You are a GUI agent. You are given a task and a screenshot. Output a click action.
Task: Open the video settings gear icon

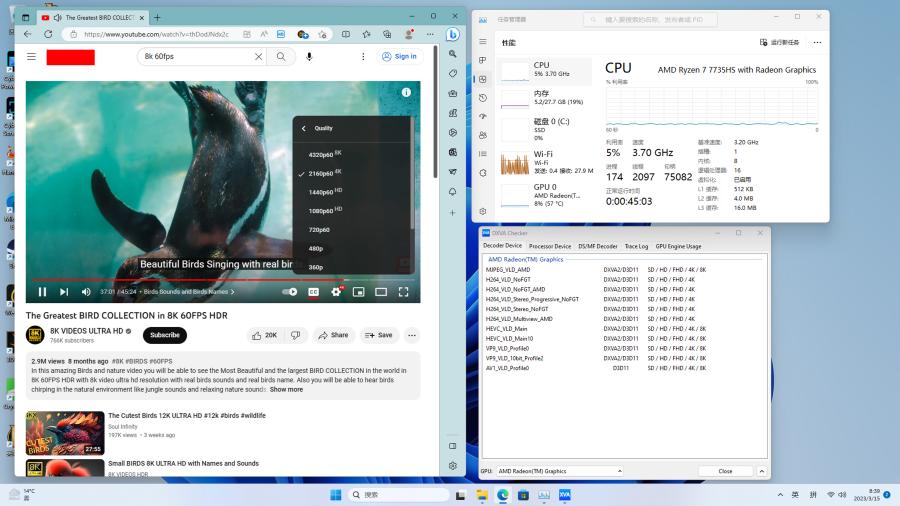pyautogui.click(x=336, y=292)
